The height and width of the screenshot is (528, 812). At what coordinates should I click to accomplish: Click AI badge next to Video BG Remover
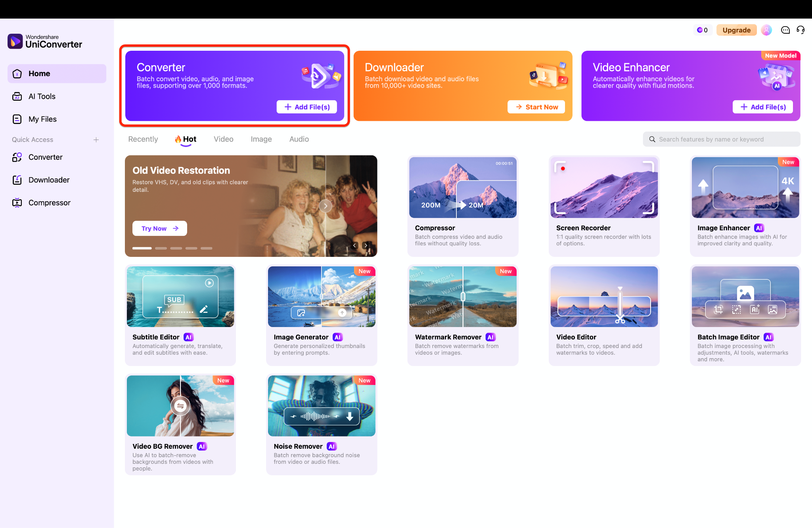[x=202, y=446]
